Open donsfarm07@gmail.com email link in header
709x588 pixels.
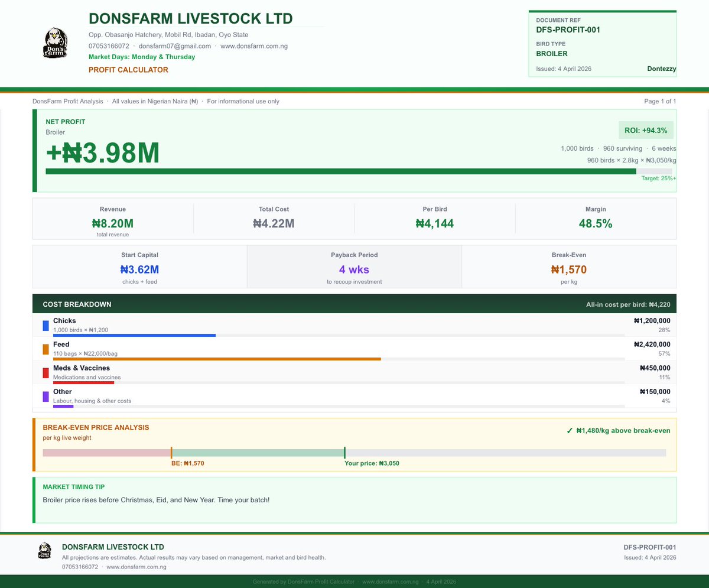click(x=175, y=46)
